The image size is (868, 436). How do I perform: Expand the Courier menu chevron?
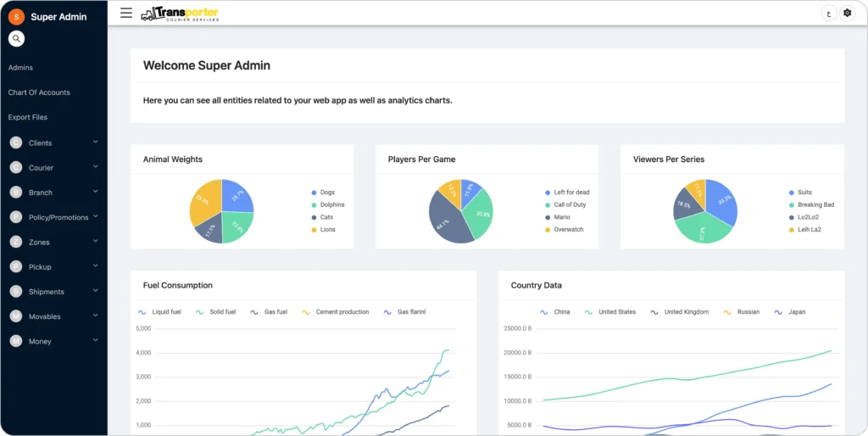pos(96,167)
